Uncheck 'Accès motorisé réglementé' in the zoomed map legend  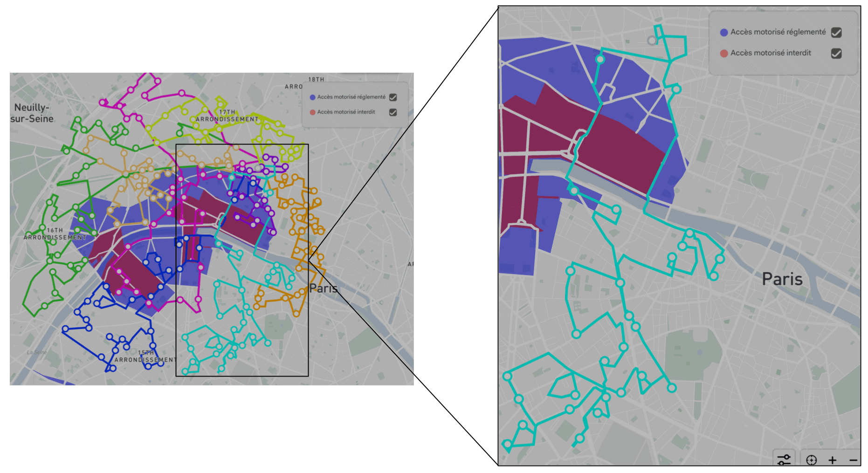click(x=836, y=32)
